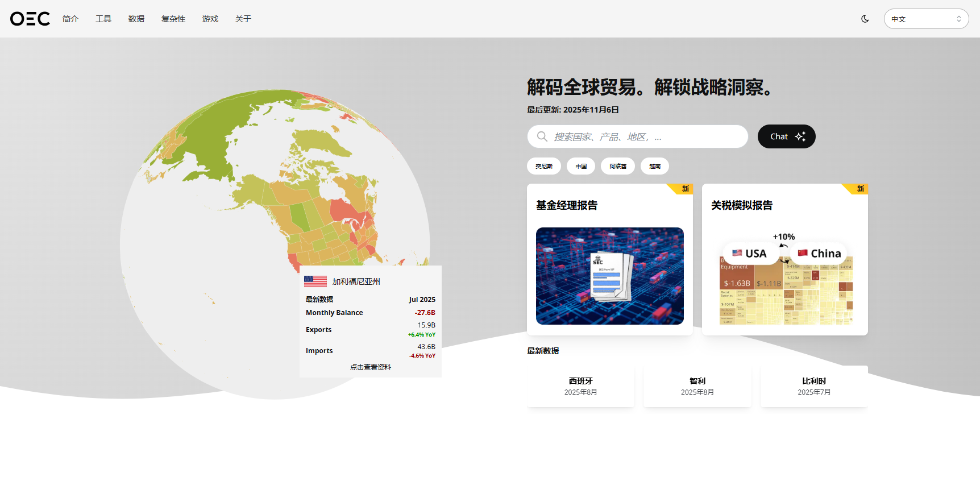Open the 复杂性 menu
The image size is (980, 481).
[x=173, y=19]
